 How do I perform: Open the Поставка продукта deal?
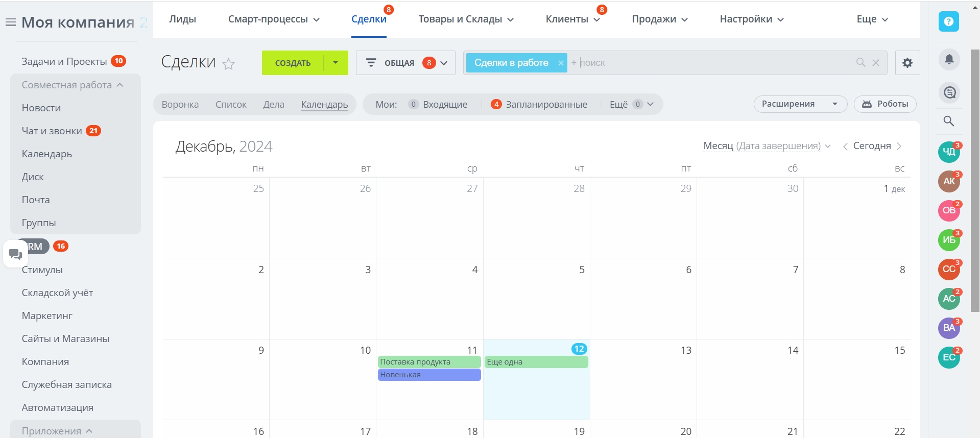[429, 362]
